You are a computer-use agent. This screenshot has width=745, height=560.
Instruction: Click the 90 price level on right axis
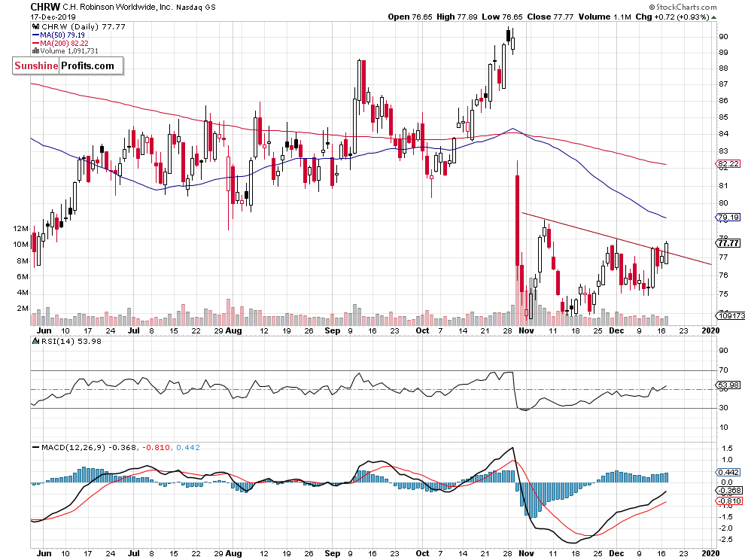pos(724,37)
